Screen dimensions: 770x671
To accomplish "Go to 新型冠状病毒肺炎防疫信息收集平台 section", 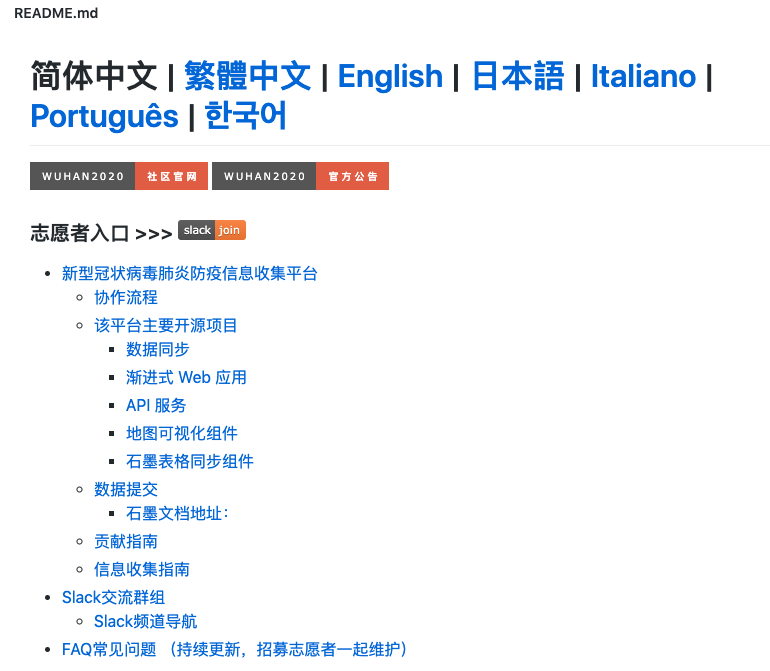I will (x=190, y=273).
